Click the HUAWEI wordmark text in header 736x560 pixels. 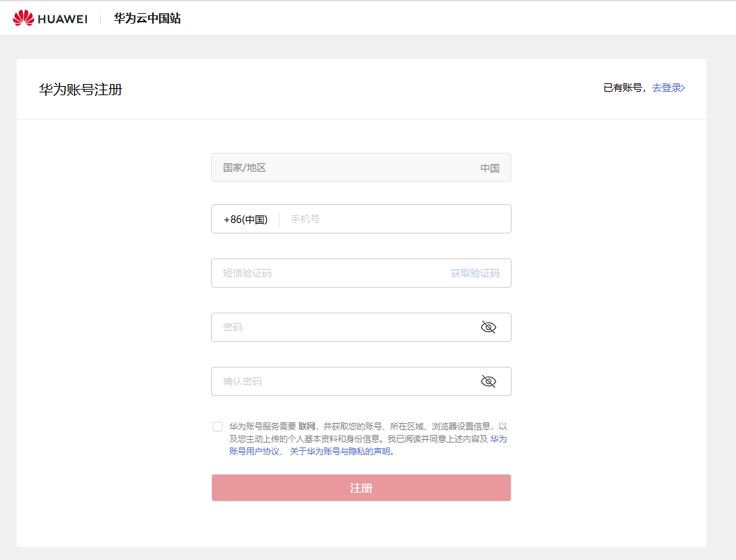point(63,19)
